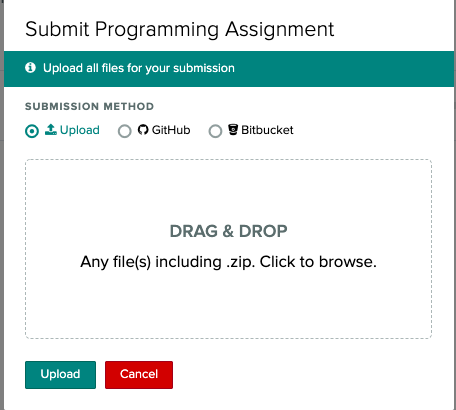456x410 pixels.
Task: Click the info icon in the teal banner
Action: [x=30, y=68]
